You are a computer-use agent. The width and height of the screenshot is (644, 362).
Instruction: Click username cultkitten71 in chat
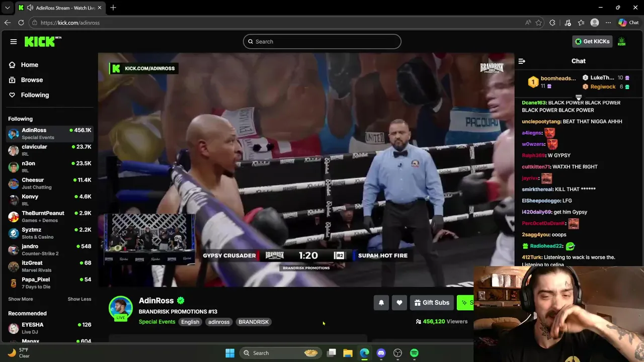click(x=536, y=167)
